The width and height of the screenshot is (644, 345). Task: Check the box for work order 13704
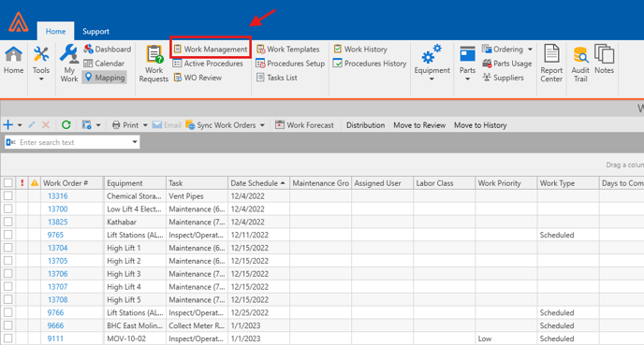[7, 248]
